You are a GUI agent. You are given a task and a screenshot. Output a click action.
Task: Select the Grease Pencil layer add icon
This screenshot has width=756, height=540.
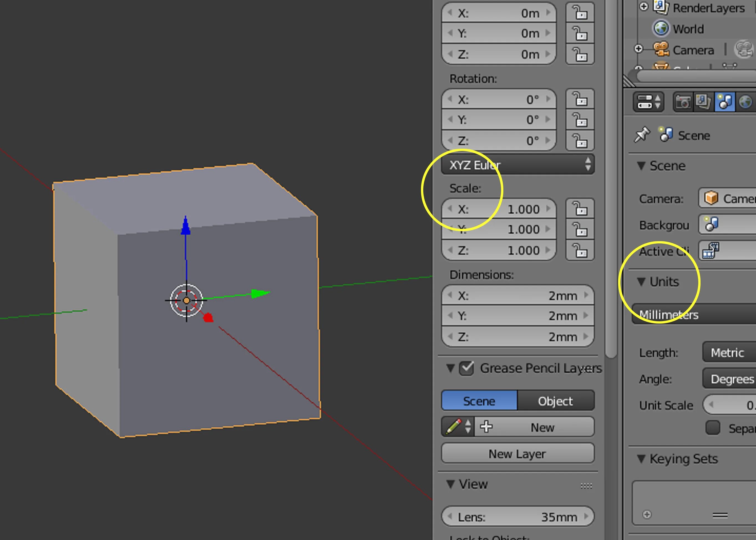coord(486,425)
